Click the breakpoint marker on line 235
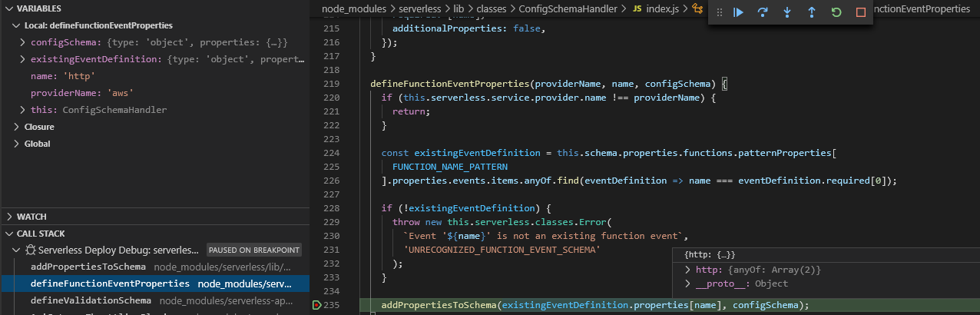This screenshot has width=980, height=315. 316,305
